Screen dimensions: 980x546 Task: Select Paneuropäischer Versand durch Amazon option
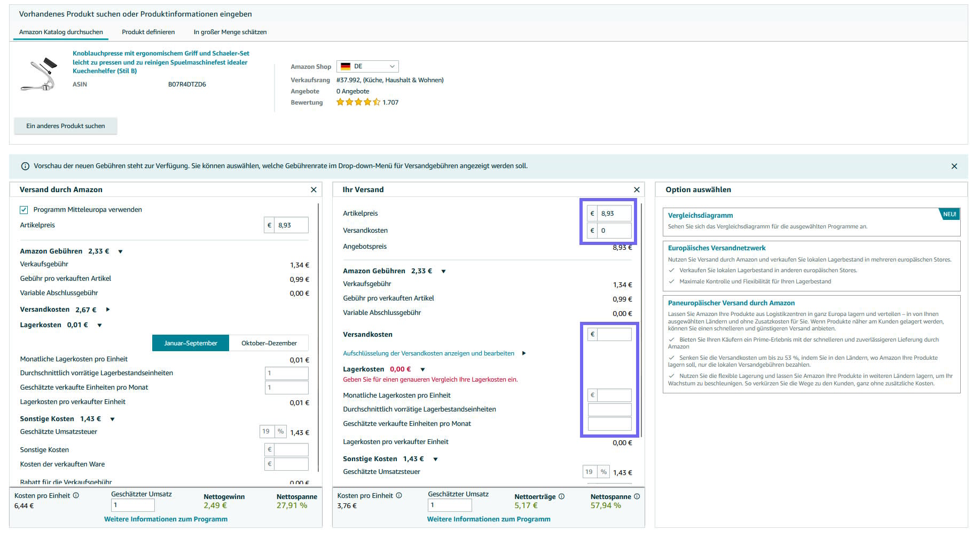(811, 344)
